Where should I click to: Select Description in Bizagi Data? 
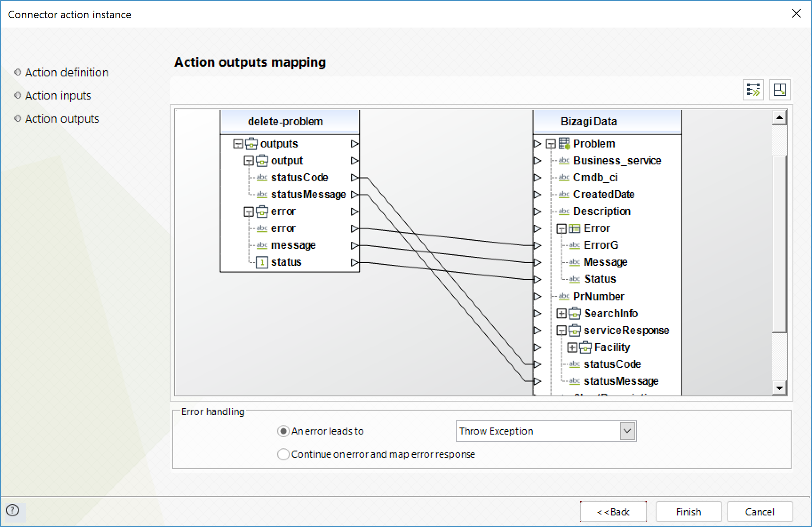[x=601, y=212]
